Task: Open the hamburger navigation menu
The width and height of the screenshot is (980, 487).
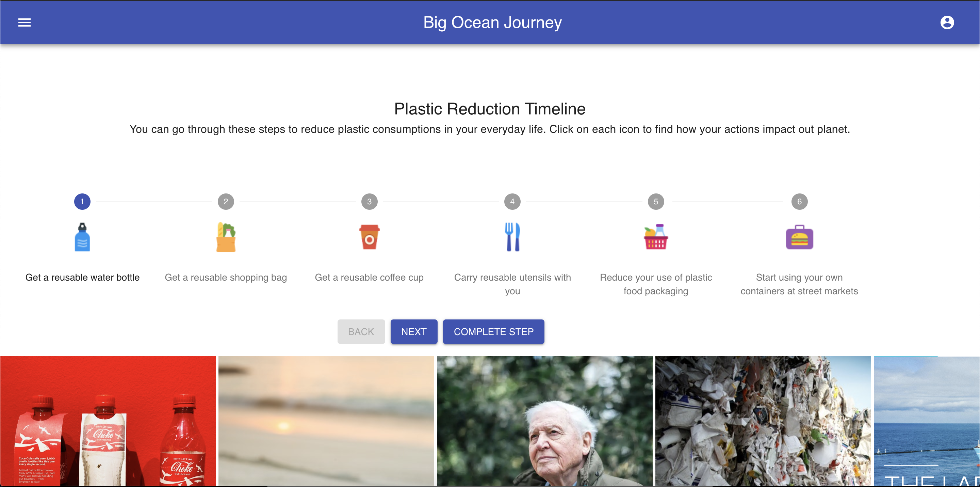Action: pos(24,22)
